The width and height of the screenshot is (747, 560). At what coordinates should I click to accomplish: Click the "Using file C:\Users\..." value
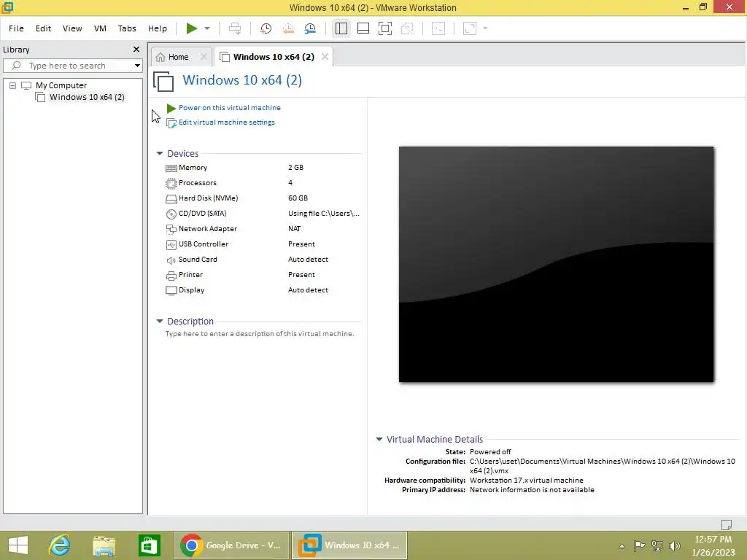pos(323,214)
